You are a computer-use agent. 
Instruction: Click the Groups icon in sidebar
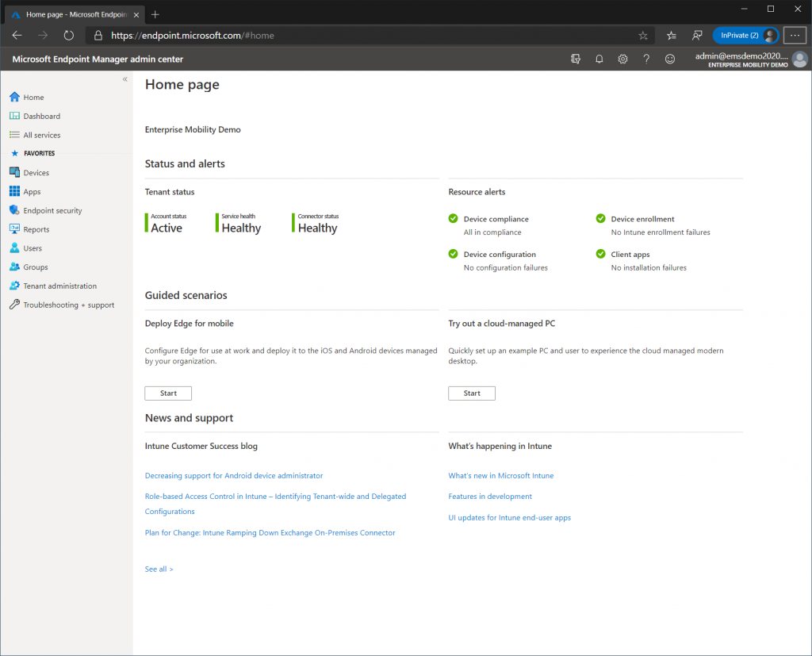click(14, 267)
